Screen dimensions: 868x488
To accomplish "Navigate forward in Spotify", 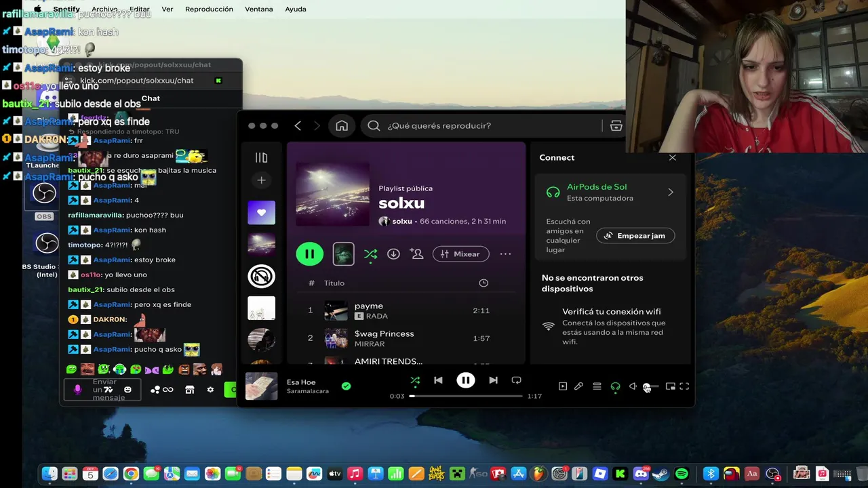I will tap(317, 125).
